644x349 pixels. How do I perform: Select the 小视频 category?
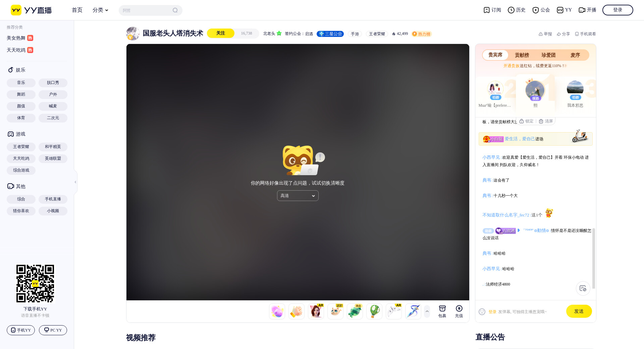tap(53, 211)
